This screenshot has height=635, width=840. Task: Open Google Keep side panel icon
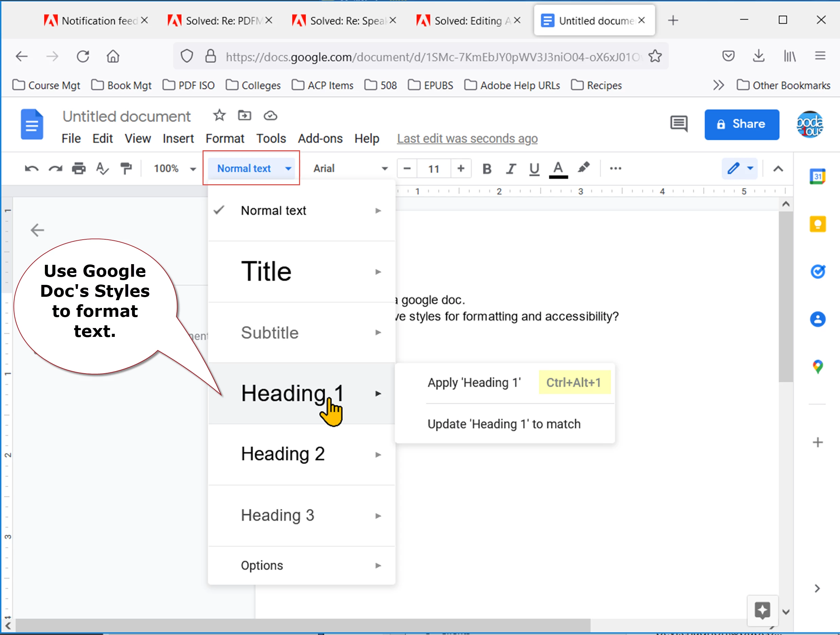coord(818,224)
